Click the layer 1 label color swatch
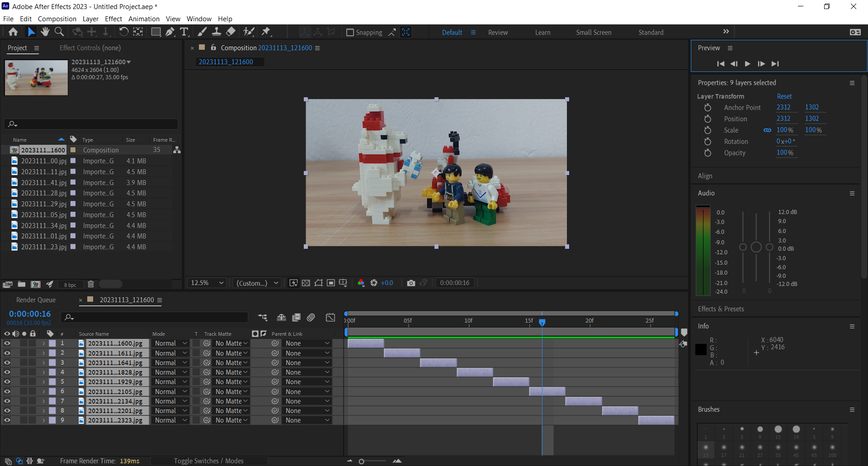 52,343
